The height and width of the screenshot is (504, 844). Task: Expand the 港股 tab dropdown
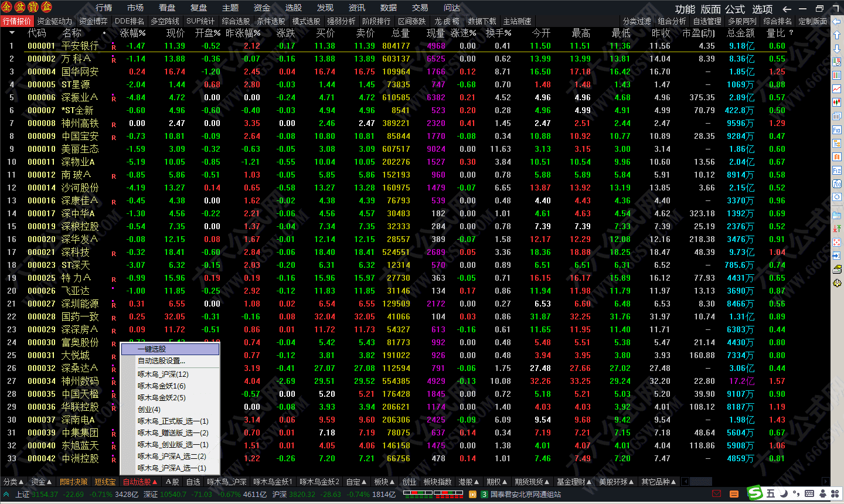[x=468, y=482]
